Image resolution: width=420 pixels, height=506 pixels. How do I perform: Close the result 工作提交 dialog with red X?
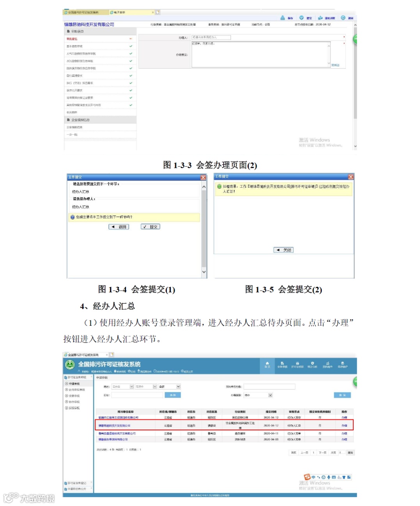pyautogui.click(x=351, y=177)
